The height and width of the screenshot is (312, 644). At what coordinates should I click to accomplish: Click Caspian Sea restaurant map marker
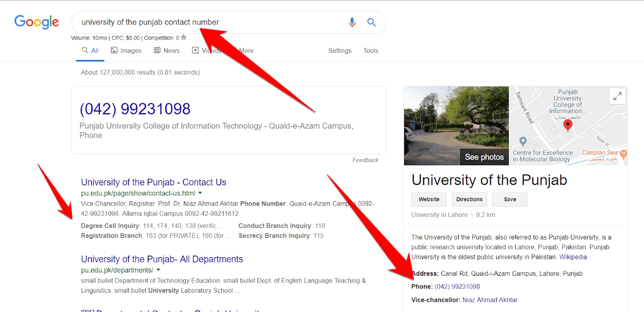click(x=623, y=153)
